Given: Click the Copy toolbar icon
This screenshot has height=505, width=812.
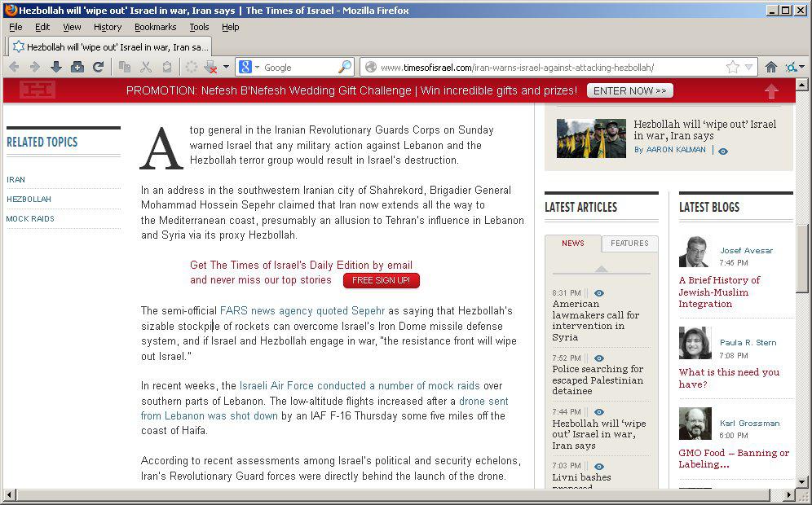Looking at the screenshot, I should pos(124,67).
